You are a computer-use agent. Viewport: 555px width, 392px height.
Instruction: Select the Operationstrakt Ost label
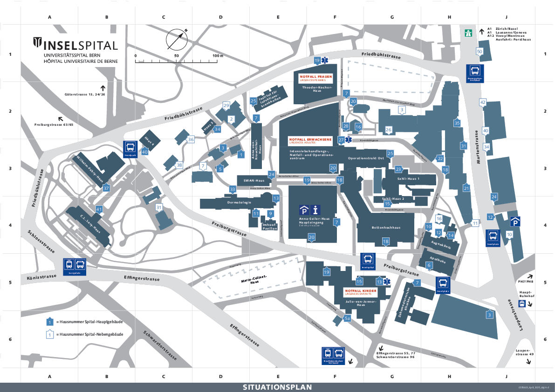point(366,158)
